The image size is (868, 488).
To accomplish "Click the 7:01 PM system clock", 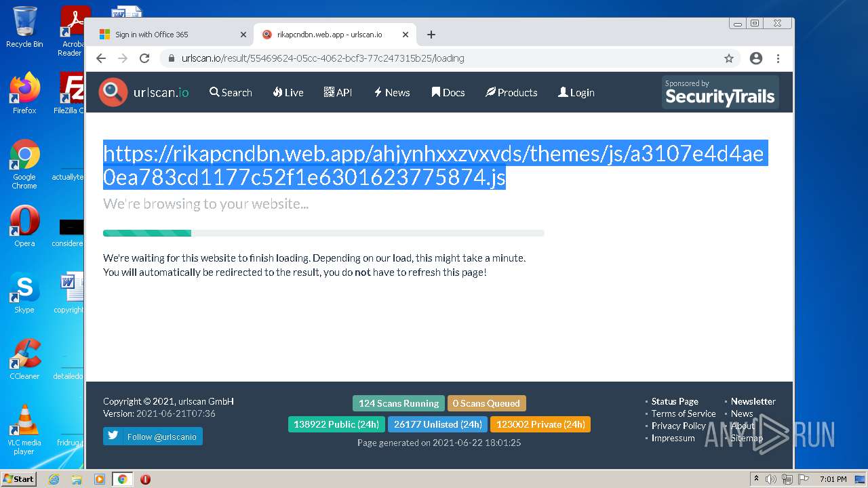I will click(x=833, y=479).
